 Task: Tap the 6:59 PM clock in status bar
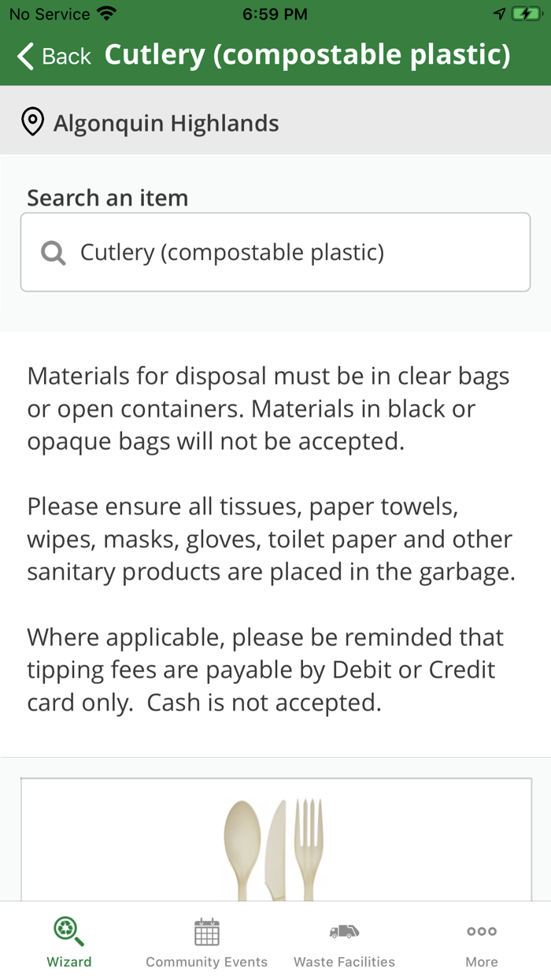tap(275, 13)
